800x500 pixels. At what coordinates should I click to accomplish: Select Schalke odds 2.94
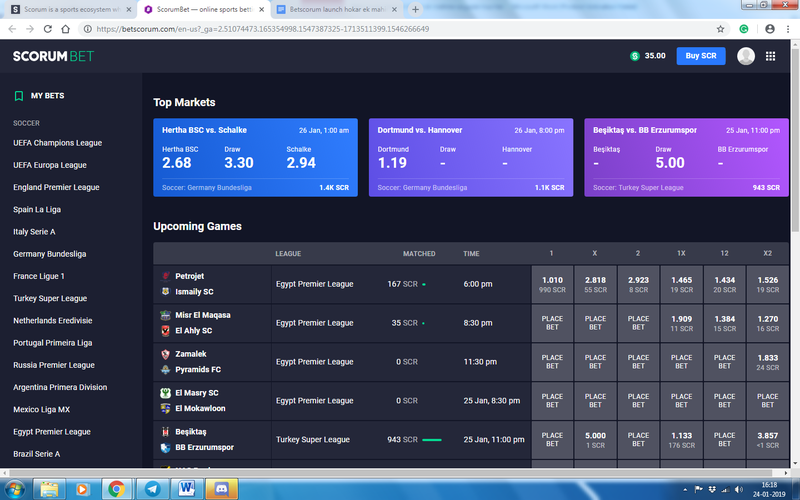pos(301,163)
